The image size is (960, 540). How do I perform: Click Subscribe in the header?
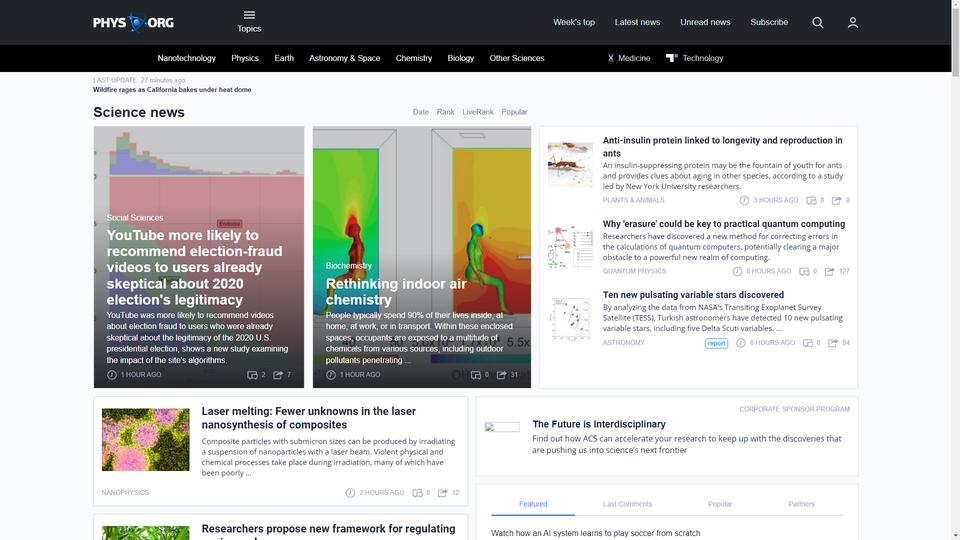click(x=769, y=22)
